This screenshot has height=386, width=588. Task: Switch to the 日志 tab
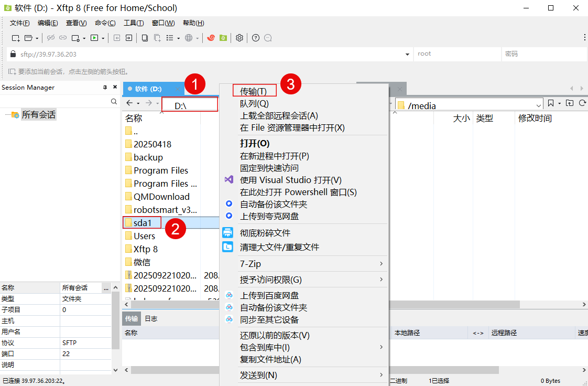[x=151, y=318]
